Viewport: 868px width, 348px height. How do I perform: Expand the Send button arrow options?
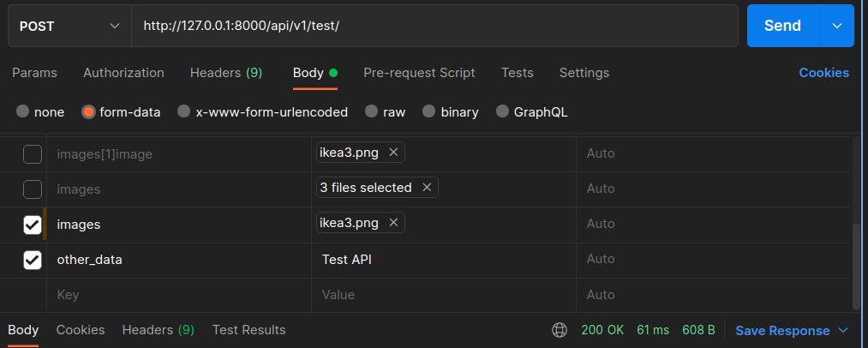[837, 26]
